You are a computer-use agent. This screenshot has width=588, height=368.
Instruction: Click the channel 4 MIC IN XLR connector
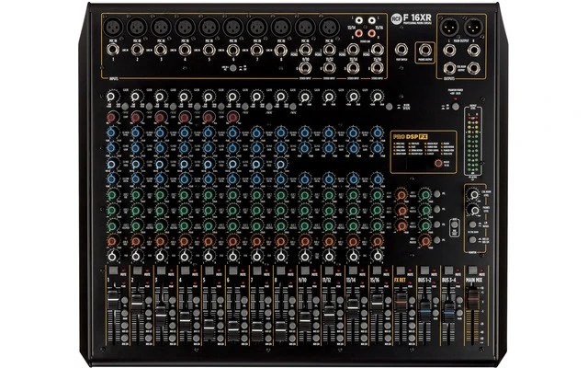(186, 28)
